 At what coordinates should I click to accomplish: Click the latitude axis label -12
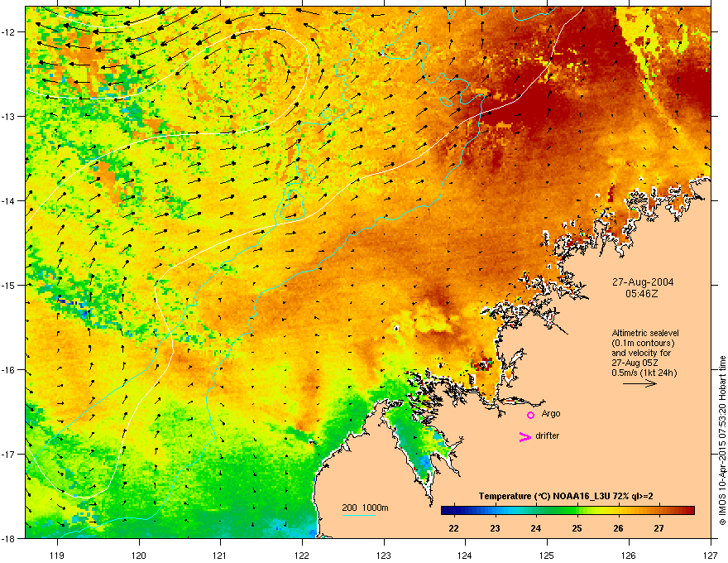8,32
